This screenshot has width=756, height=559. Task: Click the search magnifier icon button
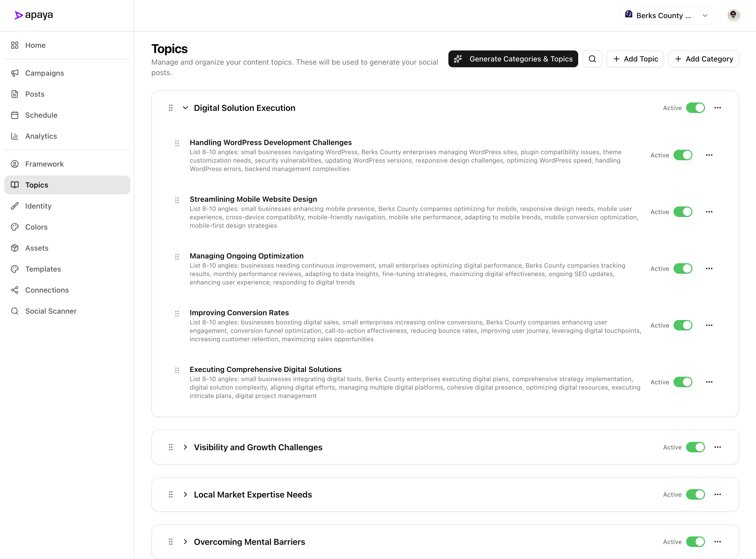click(592, 59)
